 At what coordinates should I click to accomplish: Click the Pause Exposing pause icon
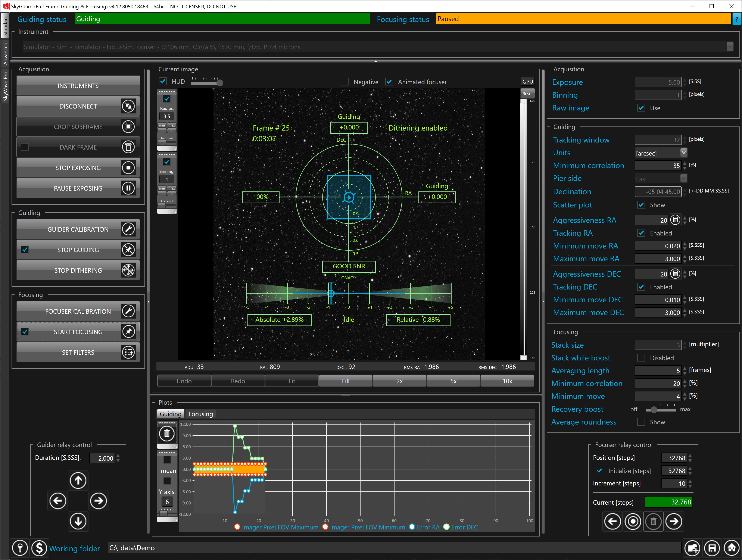(128, 188)
